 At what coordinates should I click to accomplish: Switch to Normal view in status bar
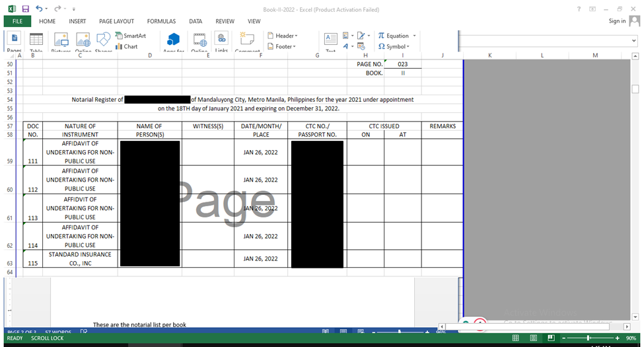coord(515,338)
